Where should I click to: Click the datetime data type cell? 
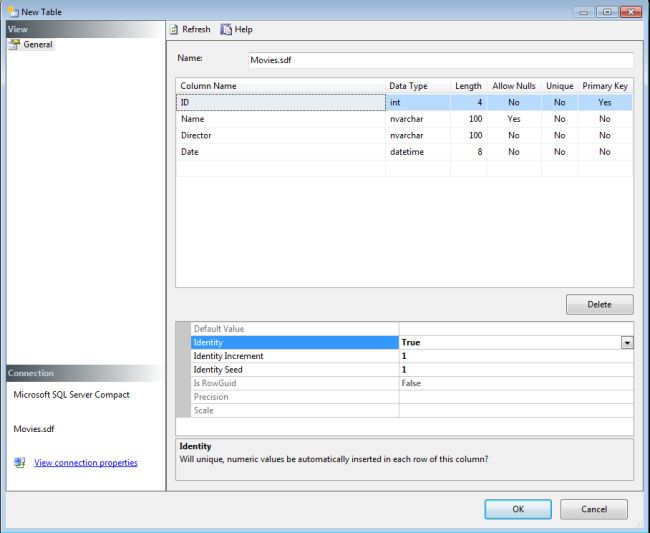(x=418, y=152)
